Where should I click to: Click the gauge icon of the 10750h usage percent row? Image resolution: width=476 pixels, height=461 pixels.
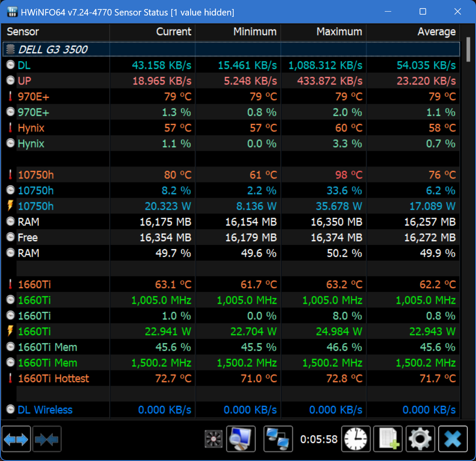(x=11, y=190)
